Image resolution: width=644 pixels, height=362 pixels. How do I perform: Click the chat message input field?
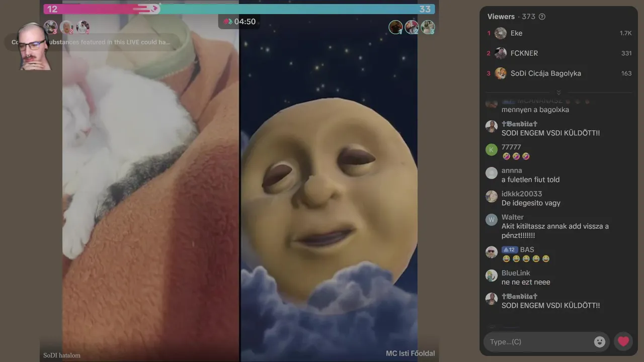546,342
